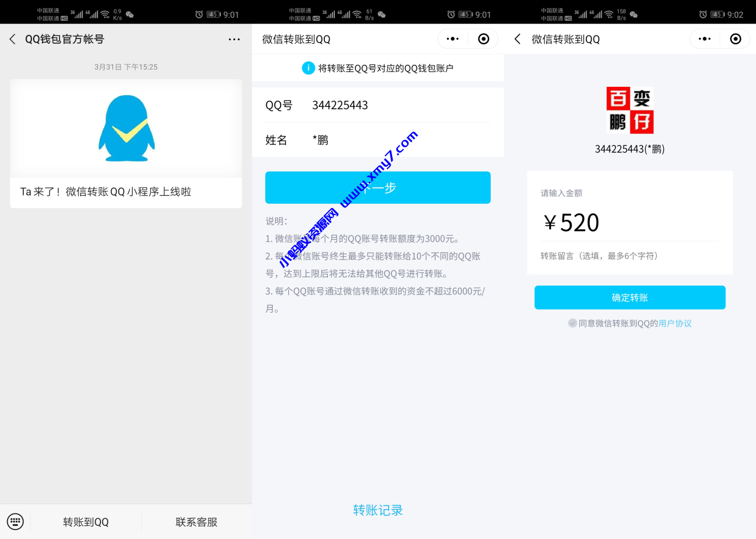Tap the back arrow on the transfer confirmation page
Viewport: 756px width, 539px height.
click(x=517, y=39)
